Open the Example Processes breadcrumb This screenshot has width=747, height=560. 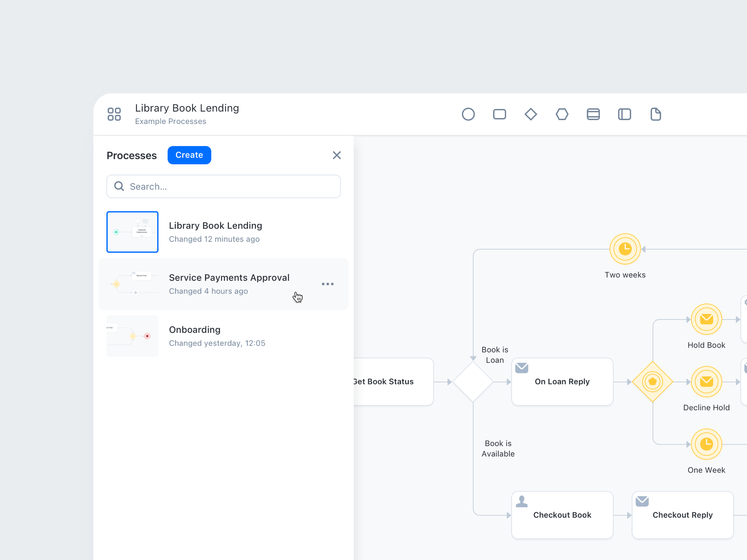tap(170, 121)
